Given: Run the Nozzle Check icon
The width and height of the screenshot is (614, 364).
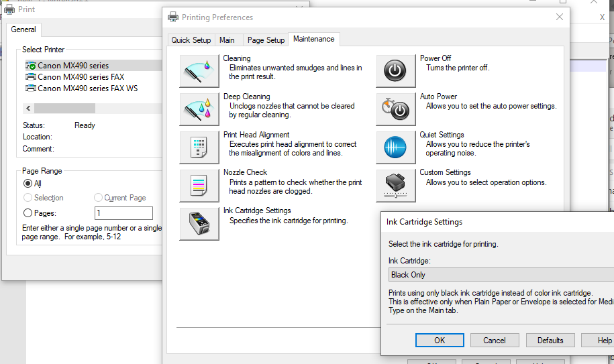Looking at the screenshot, I should tap(199, 186).
